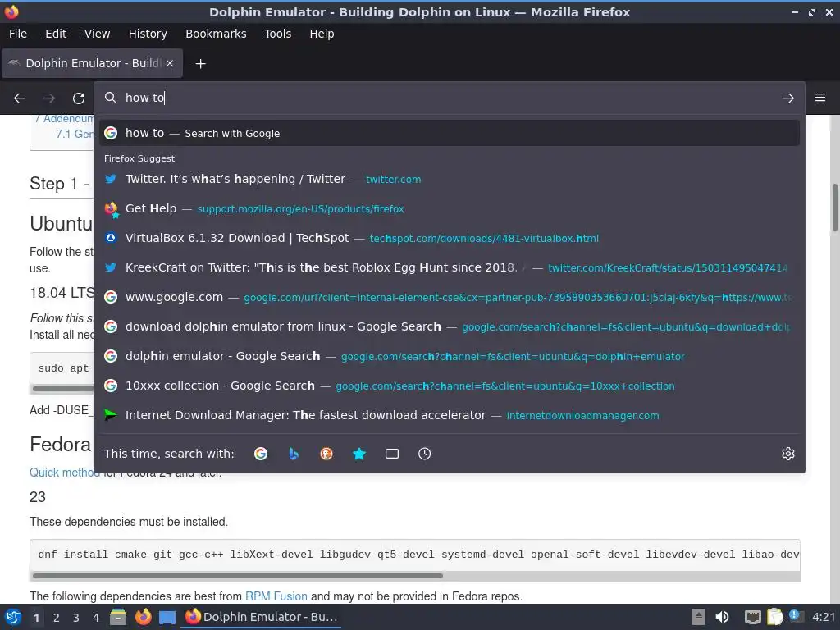Choose the Get Help support.mozilla.org suggestion
The width and height of the screenshot is (840, 630).
click(449, 208)
